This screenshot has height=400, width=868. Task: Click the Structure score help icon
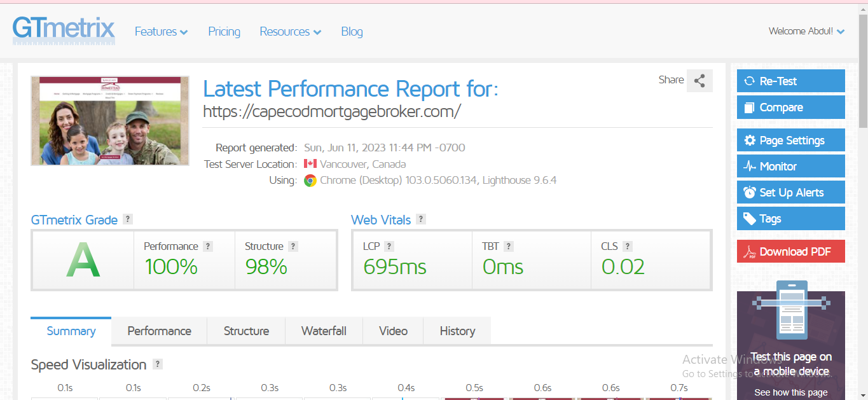(293, 246)
